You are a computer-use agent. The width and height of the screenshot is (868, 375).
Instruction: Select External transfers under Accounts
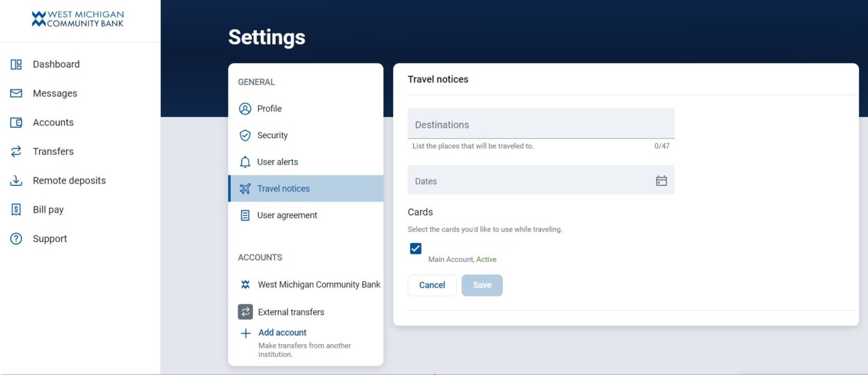click(x=291, y=311)
